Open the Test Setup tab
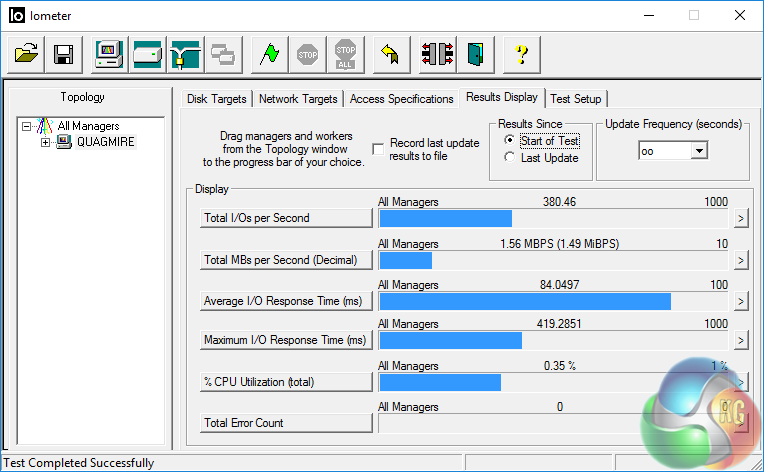Image resolution: width=764 pixels, height=472 pixels. tap(575, 99)
